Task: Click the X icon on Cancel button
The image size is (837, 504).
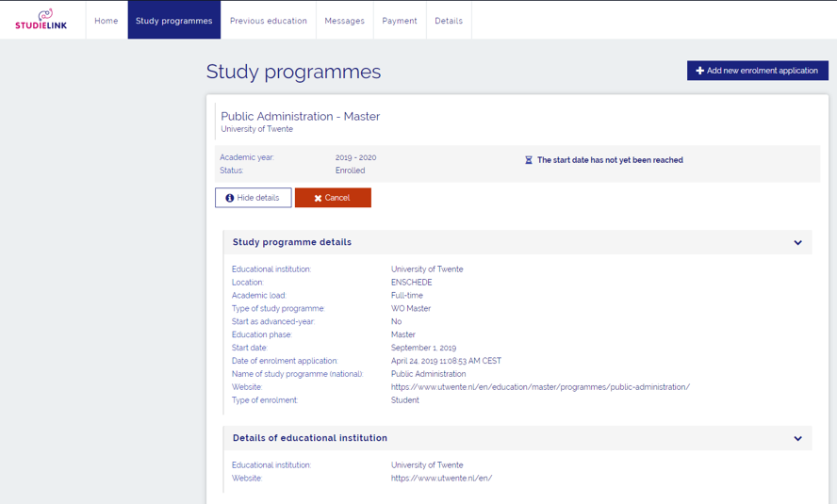Action: (x=318, y=198)
